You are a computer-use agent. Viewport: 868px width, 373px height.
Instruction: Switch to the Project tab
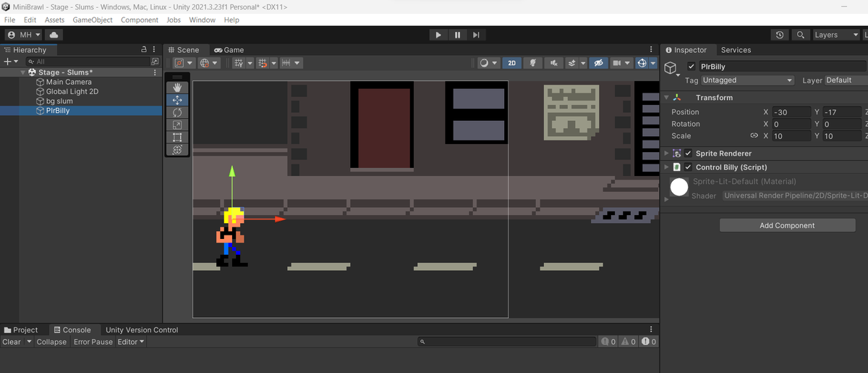(21, 330)
